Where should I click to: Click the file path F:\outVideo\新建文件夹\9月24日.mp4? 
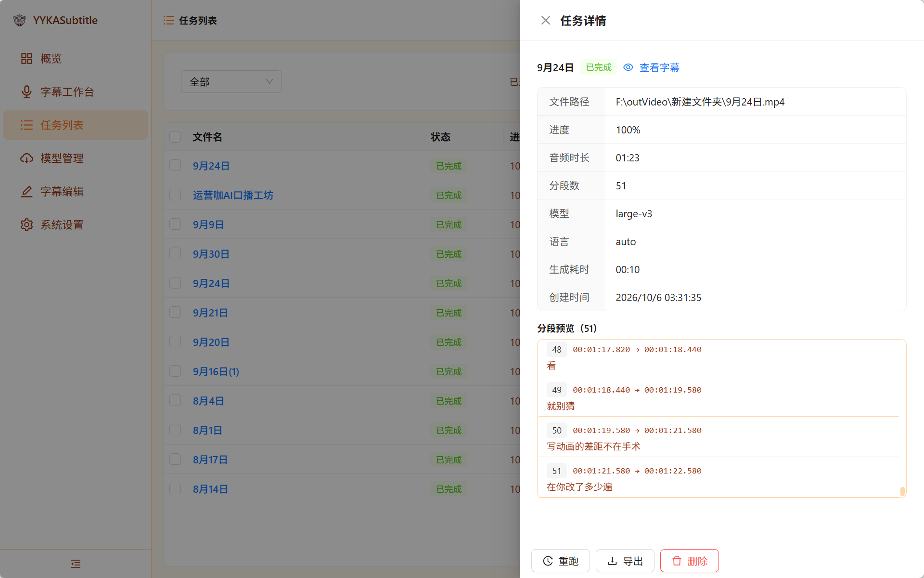(x=700, y=102)
